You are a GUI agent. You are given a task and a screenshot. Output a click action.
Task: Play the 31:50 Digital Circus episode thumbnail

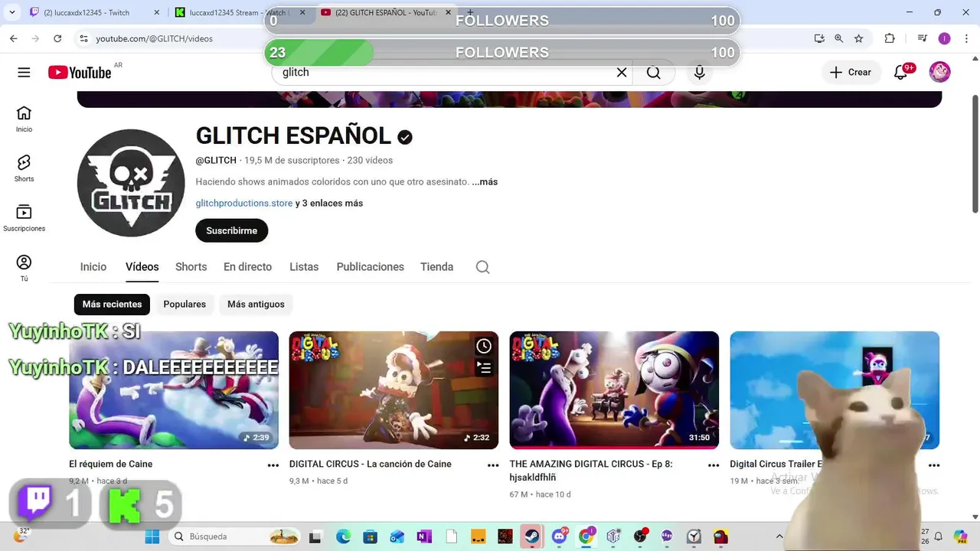pos(614,390)
